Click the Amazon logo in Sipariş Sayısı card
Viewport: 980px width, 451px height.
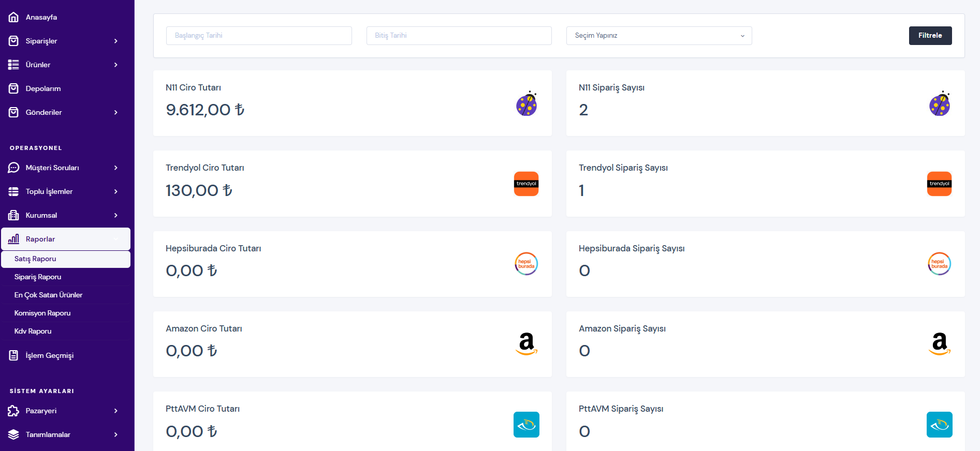(939, 344)
